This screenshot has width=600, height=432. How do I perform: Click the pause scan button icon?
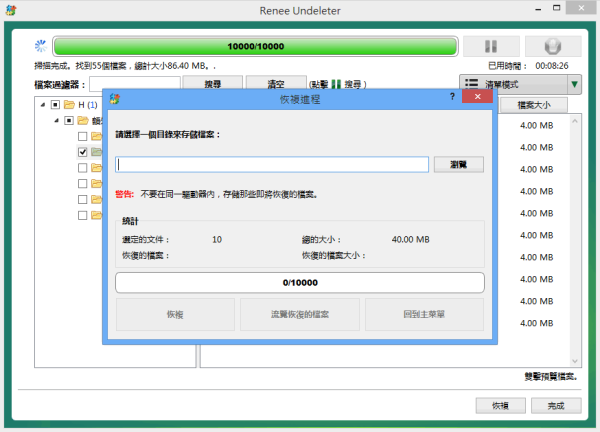pyautogui.click(x=491, y=46)
